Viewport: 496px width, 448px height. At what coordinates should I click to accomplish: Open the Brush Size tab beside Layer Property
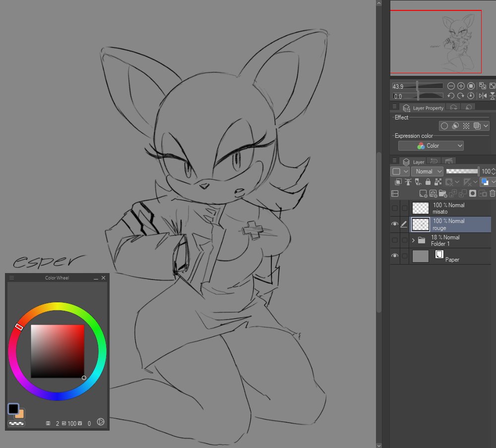pos(469,108)
